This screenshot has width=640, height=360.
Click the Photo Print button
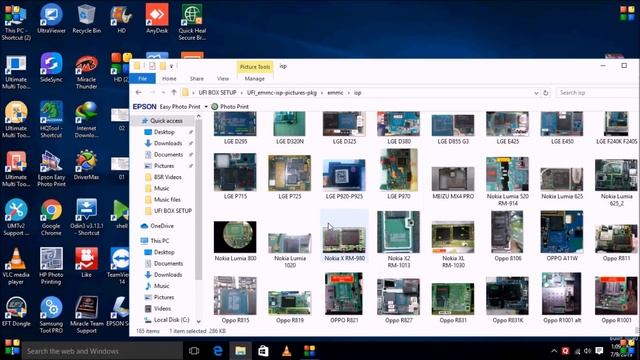[x=230, y=107]
